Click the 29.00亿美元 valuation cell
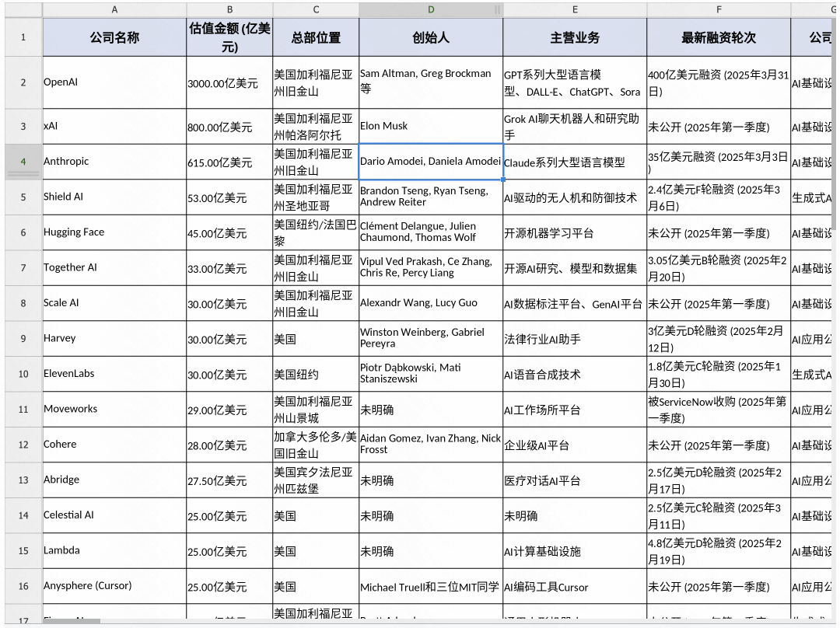Viewport: 840px width, 628px height. [229, 409]
